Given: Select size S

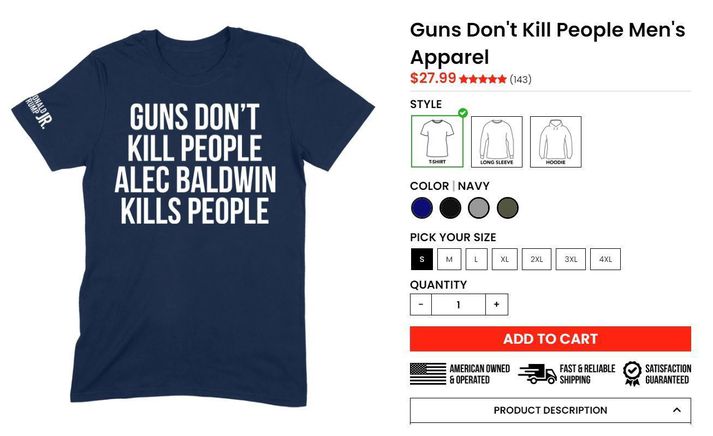Looking at the screenshot, I should click(x=422, y=259).
